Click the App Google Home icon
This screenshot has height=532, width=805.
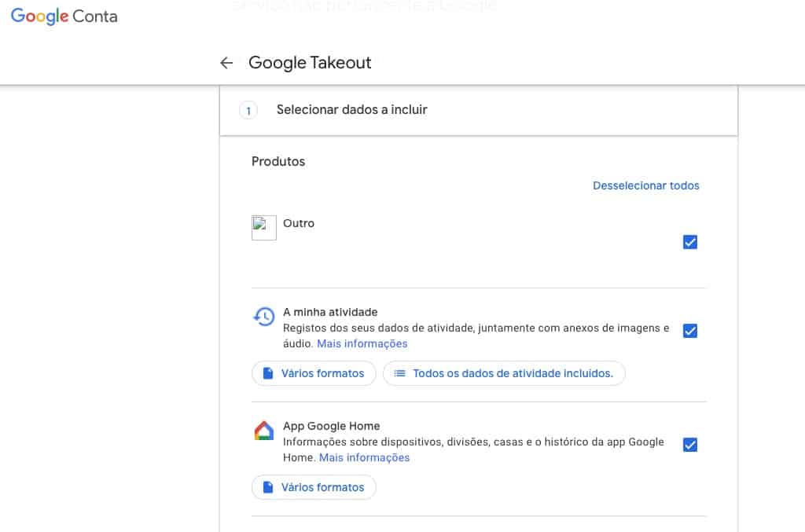pyautogui.click(x=264, y=431)
